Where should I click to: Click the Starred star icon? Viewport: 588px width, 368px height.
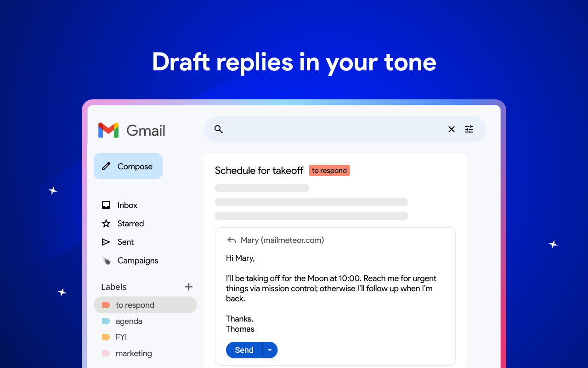point(106,223)
